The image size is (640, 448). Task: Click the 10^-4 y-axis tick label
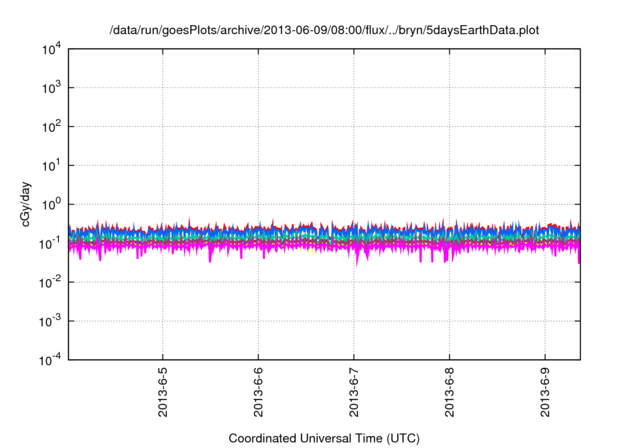coord(50,360)
